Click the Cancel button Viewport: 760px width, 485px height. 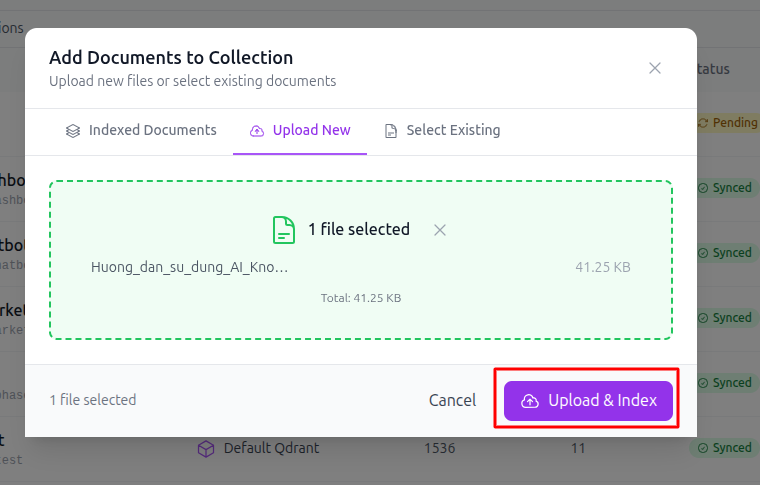[x=452, y=401]
